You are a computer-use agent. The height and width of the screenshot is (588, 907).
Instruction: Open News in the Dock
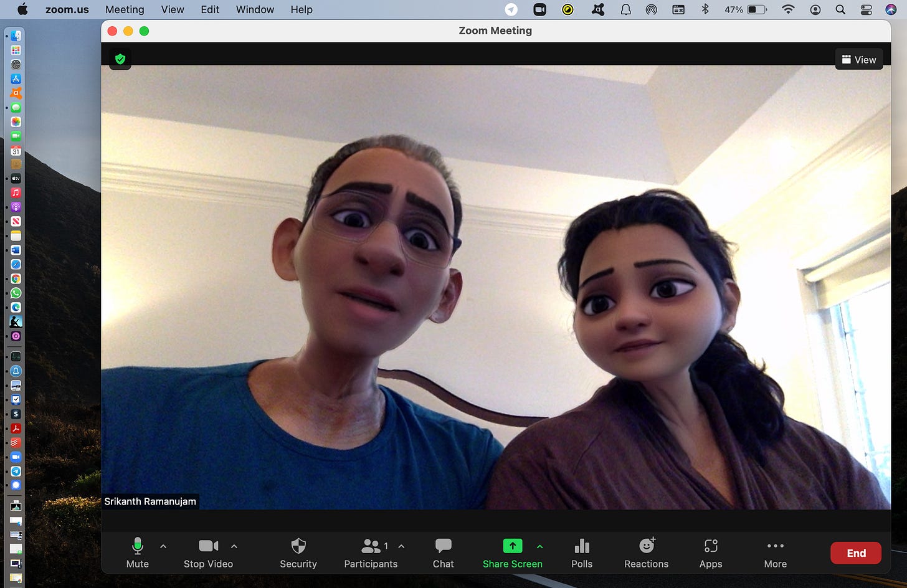pos(16,221)
